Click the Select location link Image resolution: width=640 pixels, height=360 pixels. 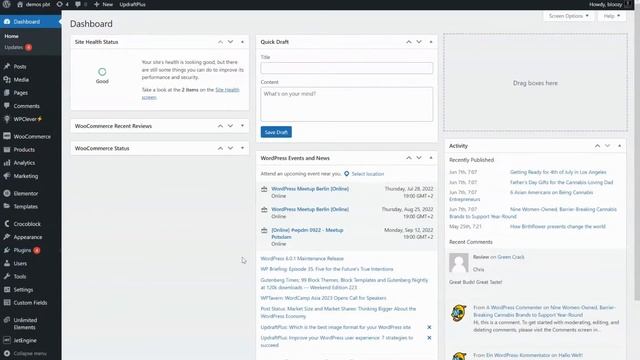[368, 173]
